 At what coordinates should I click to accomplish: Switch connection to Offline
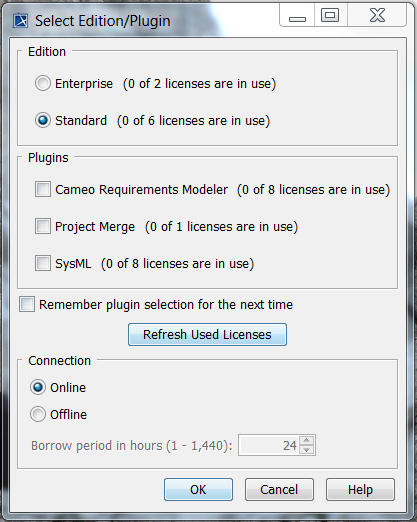(38, 414)
